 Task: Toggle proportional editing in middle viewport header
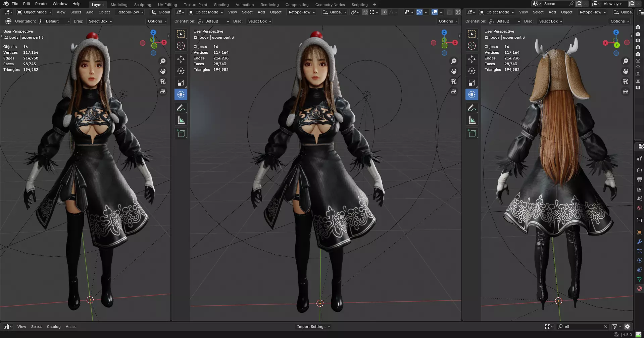point(384,12)
